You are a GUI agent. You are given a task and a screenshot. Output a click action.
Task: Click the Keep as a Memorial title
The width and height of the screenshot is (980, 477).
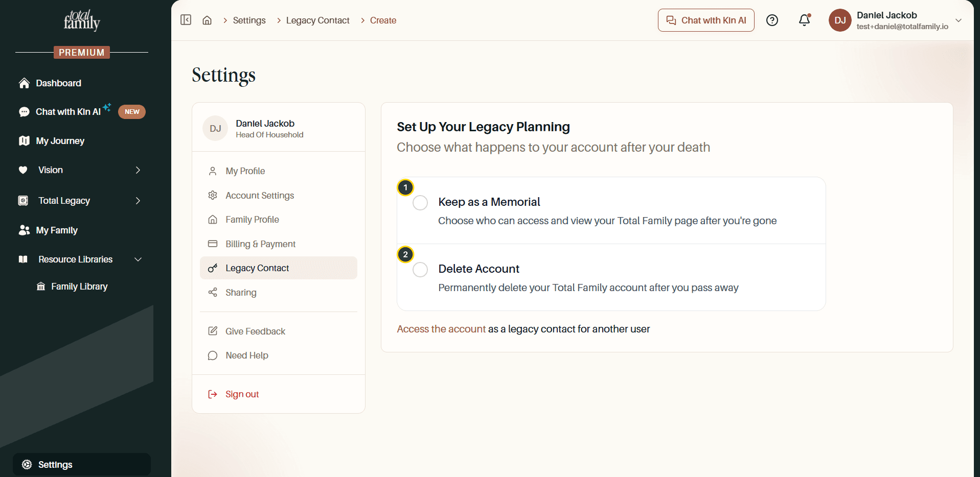(x=489, y=202)
